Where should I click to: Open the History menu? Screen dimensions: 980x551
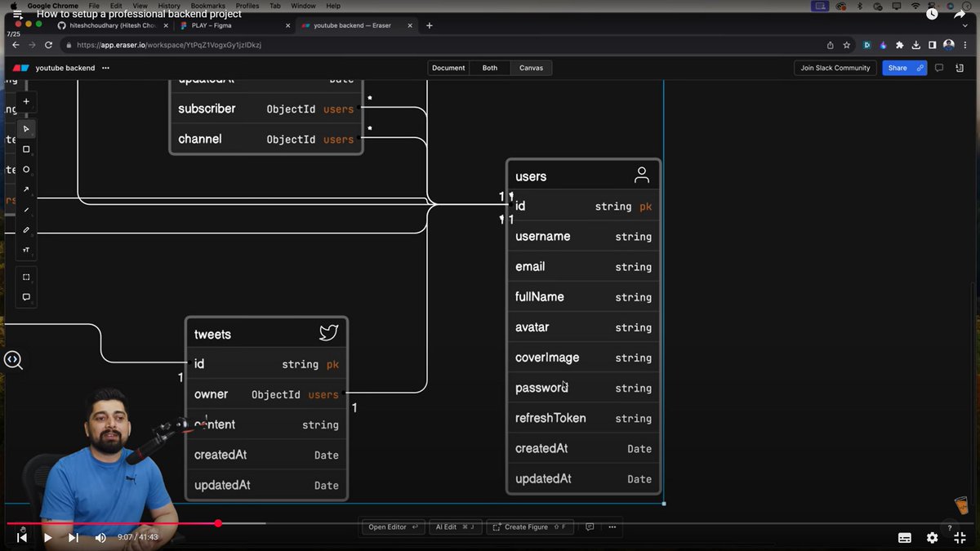point(169,6)
